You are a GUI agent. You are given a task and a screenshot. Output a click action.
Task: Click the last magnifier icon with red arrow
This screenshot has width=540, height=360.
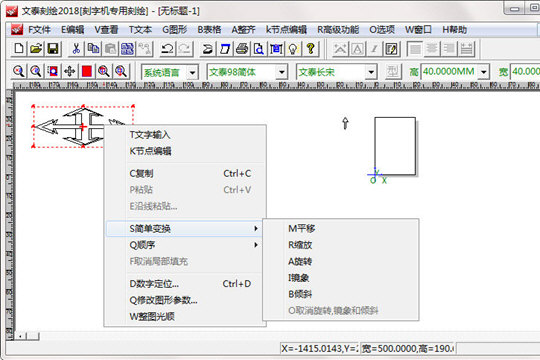(x=121, y=72)
